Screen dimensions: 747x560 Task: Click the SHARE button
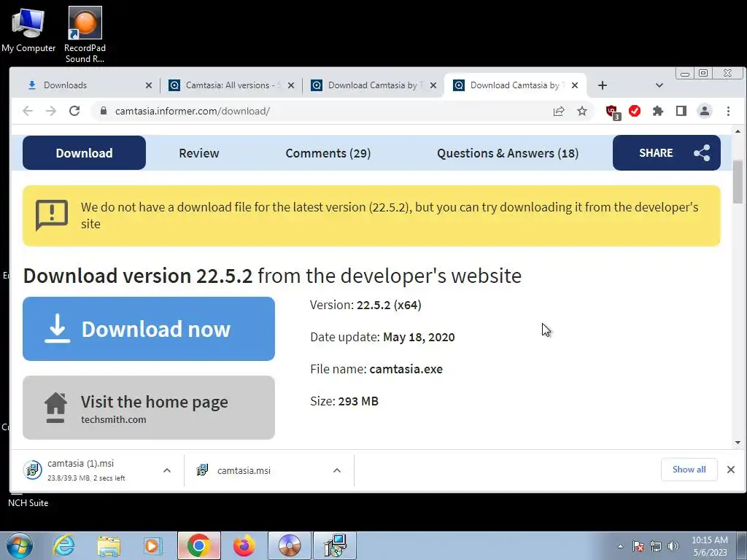tap(667, 153)
